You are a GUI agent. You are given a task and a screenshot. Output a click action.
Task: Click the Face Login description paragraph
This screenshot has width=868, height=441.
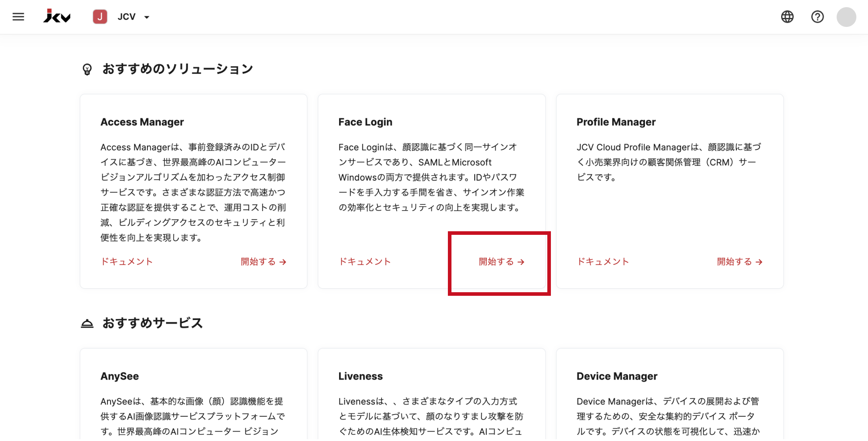pyautogui.click(x=431, y=177)
